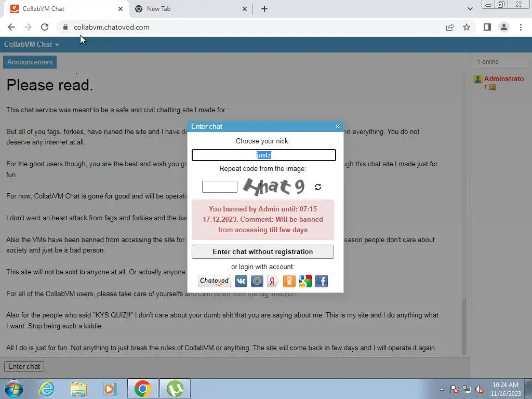The height and width of the screenshot is (399, 532).
Task: Open the Windows Start menu
Action: click(14, 389)
